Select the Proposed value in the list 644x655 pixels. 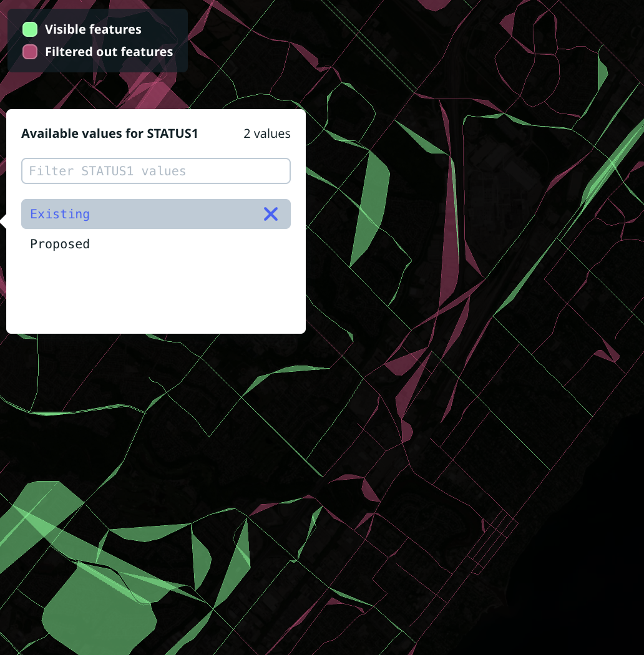[60, 244]
